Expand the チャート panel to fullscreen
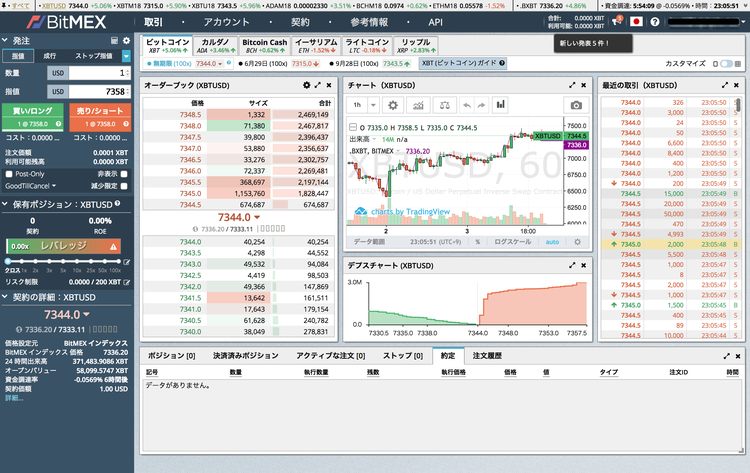Screen dimensions: 750x473 572,85
